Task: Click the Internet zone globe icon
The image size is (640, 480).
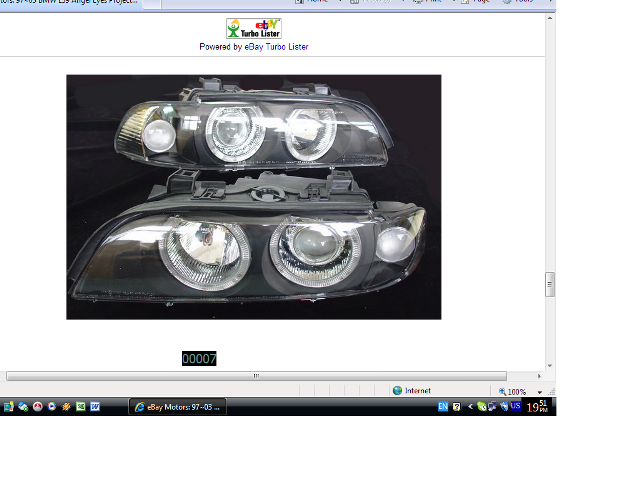Action: pos(397,391)
